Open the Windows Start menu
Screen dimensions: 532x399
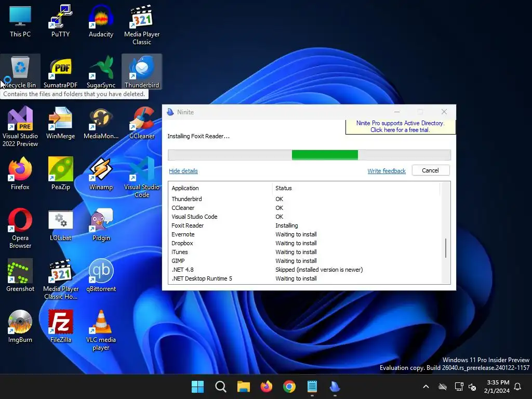click(x=197, y=387)
